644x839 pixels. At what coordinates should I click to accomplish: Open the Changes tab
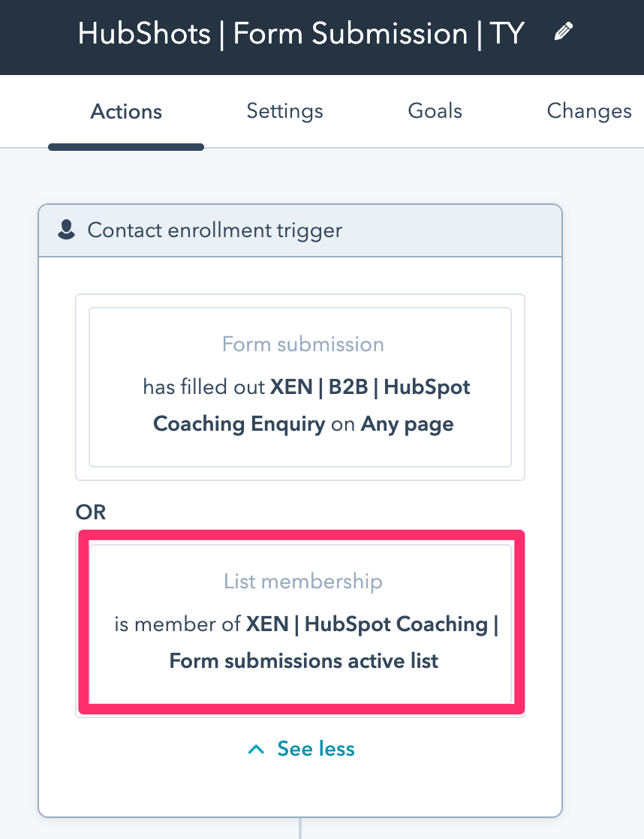click(589, 111)
